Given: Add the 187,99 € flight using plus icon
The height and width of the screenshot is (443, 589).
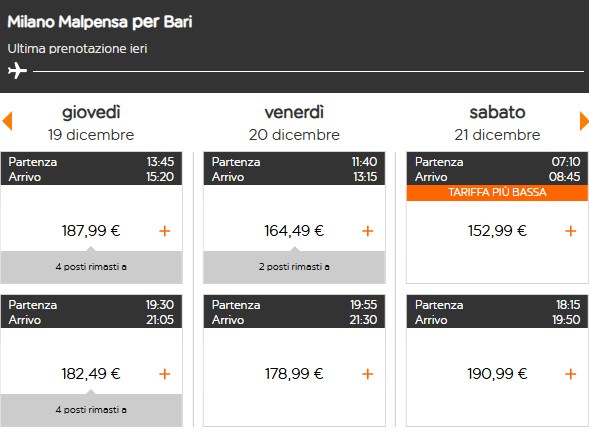Looking at the screenshot, I should point(165,231).
